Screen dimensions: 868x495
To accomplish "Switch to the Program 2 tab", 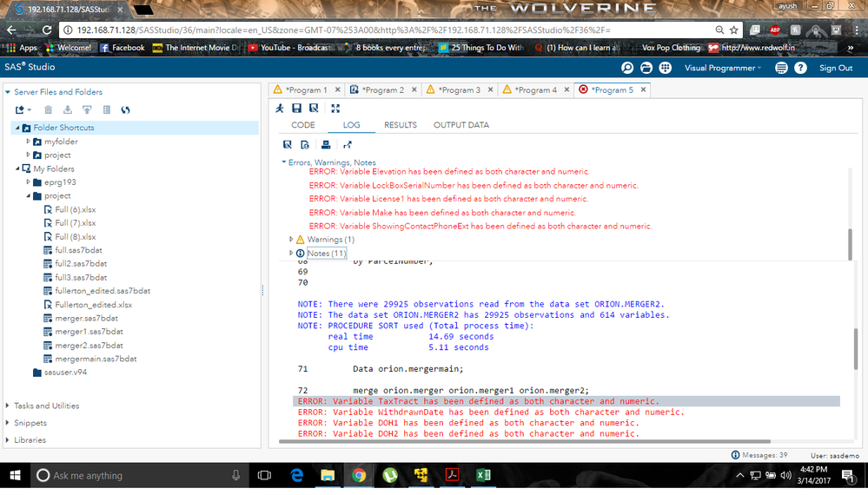I will coord(382,89).
